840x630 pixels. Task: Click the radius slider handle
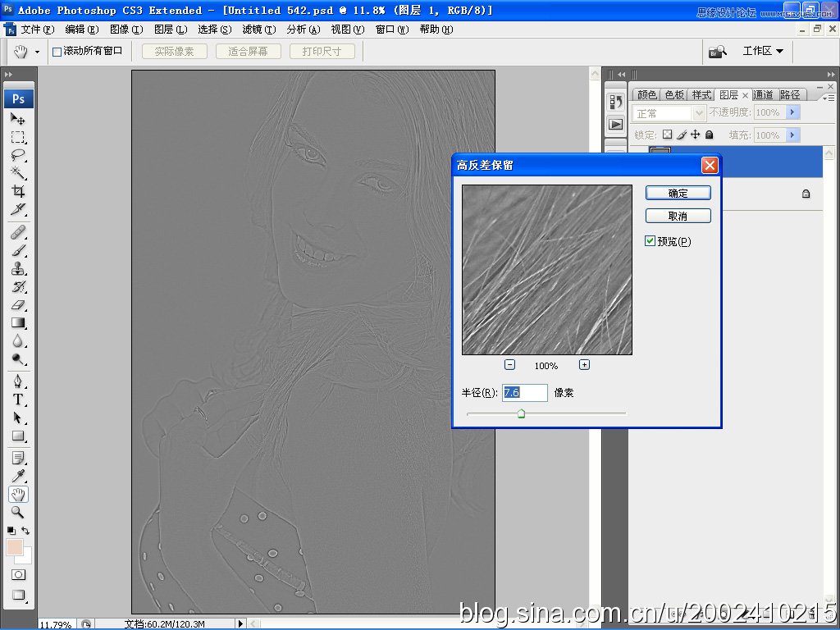521,413
